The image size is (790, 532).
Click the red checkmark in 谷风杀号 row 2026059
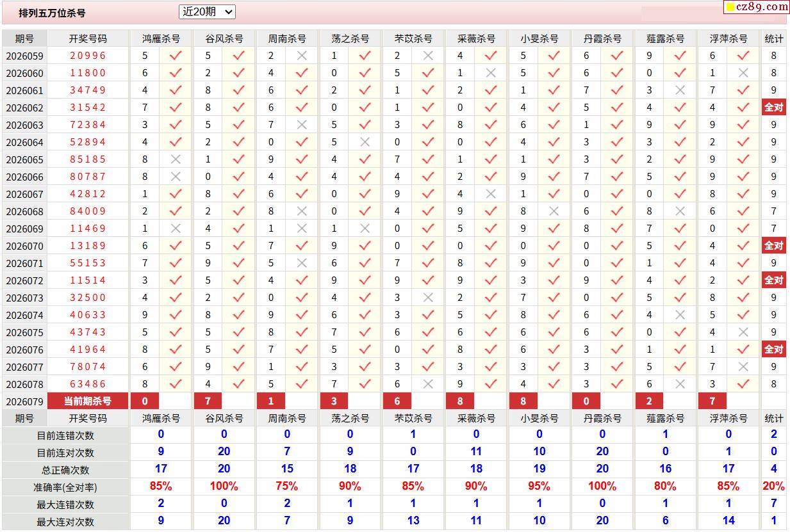point(238,56)
